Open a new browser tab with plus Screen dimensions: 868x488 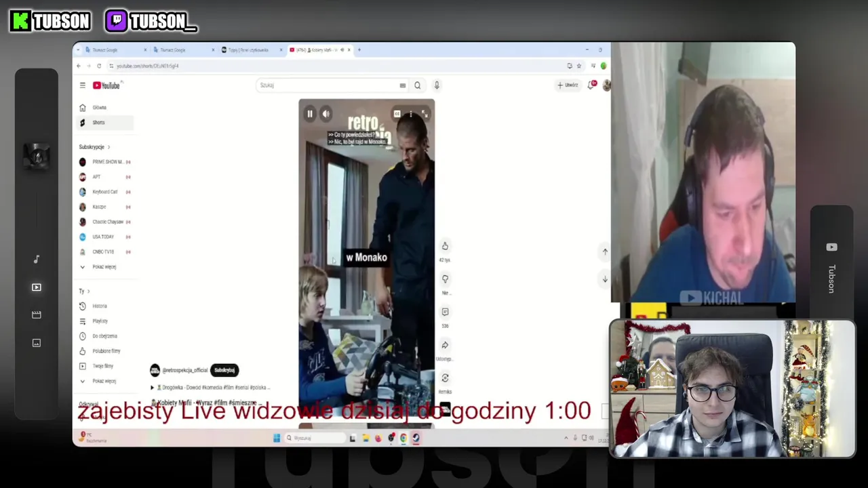[359, 50]
